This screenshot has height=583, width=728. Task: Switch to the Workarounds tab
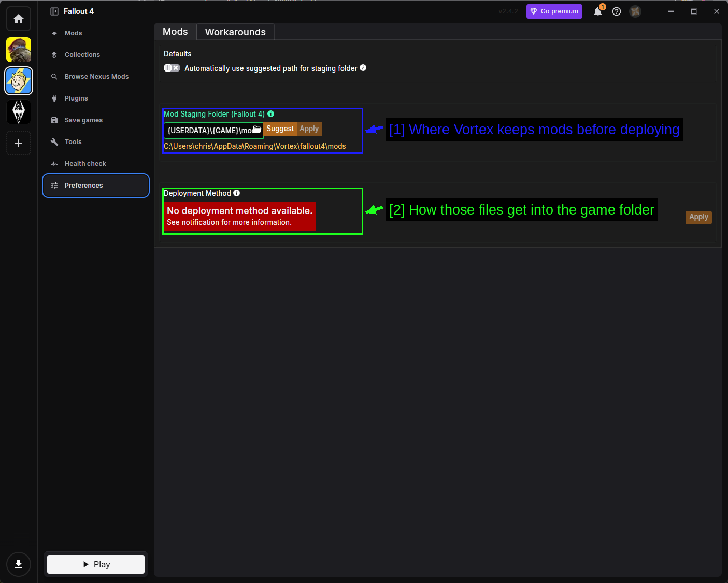tap(235, 32)
